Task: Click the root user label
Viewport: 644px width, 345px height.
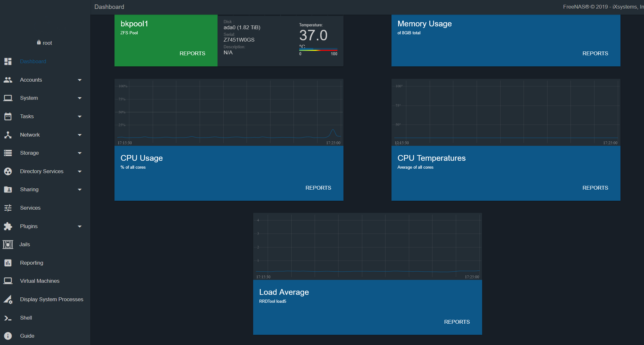Action: [x=47, y=43]
